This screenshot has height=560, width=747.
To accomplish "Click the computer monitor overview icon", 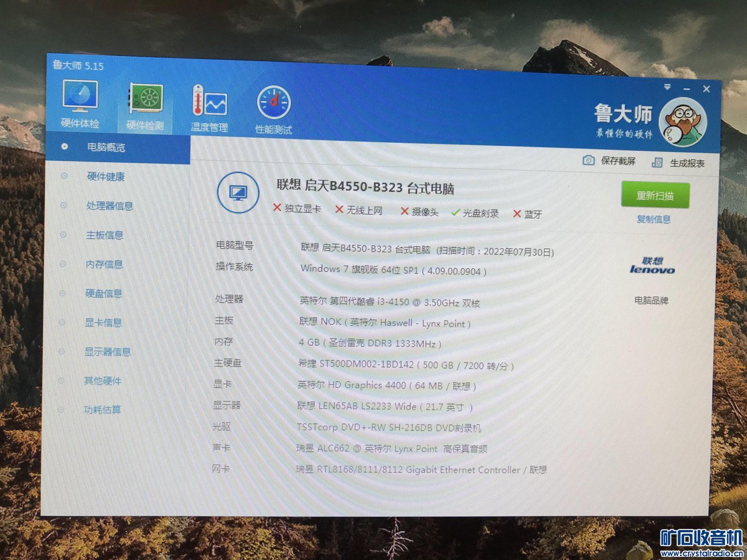I will (x=238, y=193).
